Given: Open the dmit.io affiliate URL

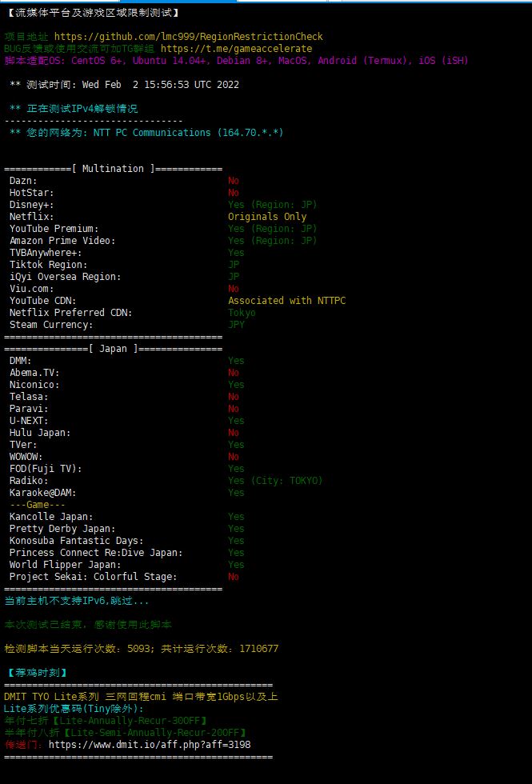Looking at the screenshot, I should (150, 745).
